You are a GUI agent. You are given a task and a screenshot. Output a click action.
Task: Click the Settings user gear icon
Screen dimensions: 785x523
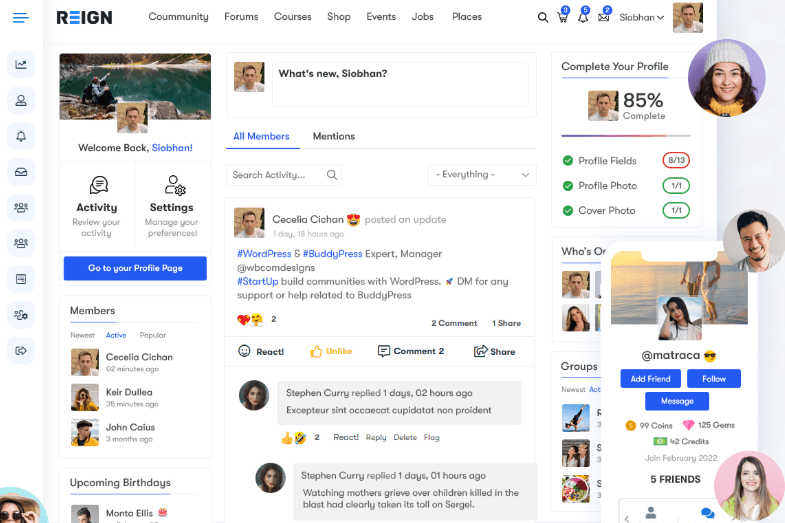tap(175, 185)
